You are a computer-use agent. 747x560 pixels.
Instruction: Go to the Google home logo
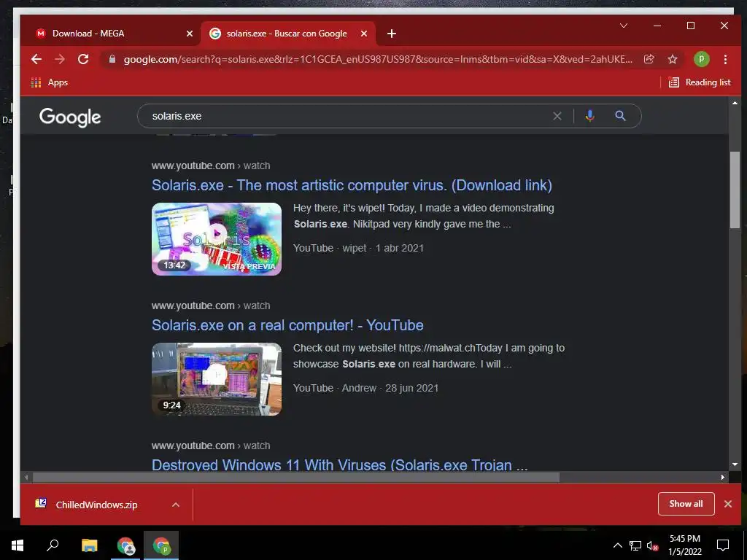click(x=70, y=117)
